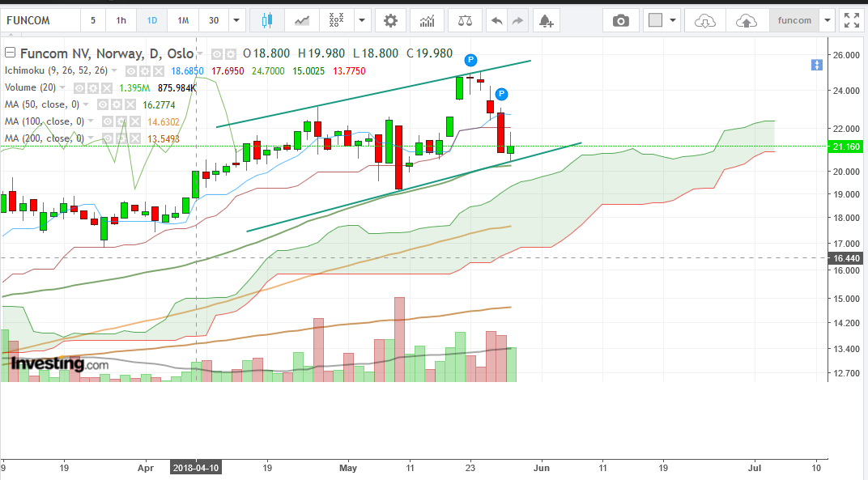This screenshot has height=480, width=868.
Task: Hide the MA 100 indicator
Action: [x=108, y=121]
